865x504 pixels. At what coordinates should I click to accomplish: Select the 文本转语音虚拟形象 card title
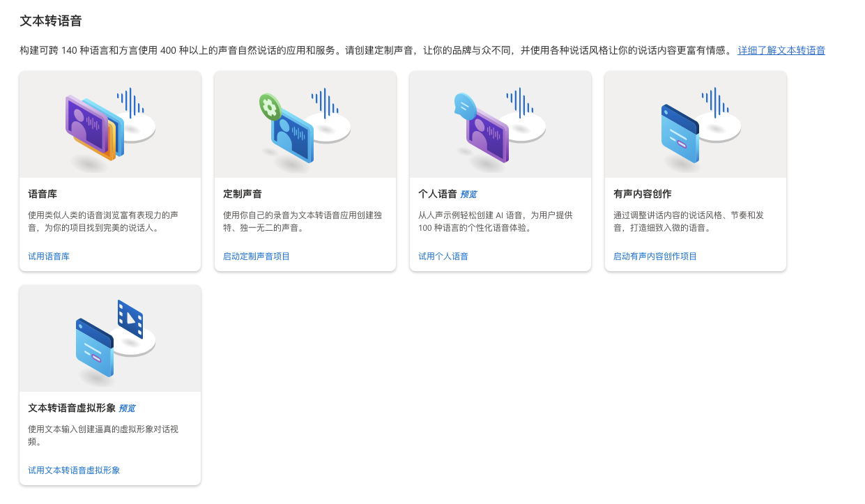(x=72, y=408)
